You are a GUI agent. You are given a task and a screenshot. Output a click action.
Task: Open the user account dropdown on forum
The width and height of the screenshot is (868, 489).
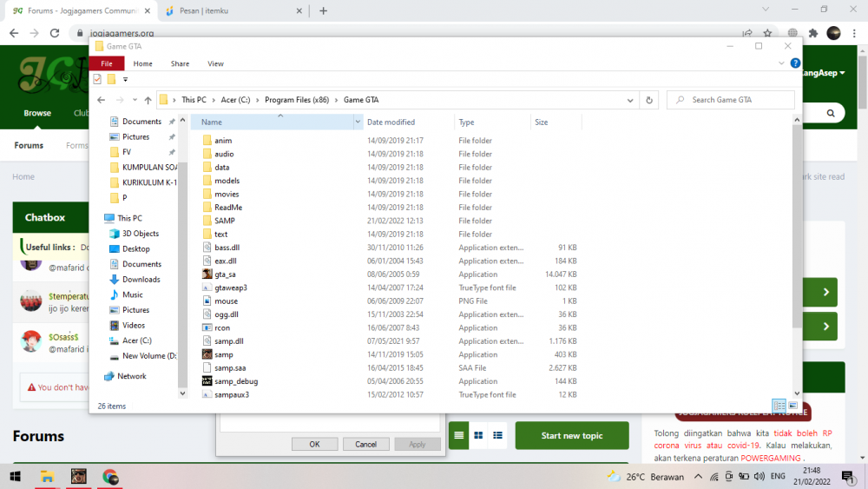pos(823,73)
